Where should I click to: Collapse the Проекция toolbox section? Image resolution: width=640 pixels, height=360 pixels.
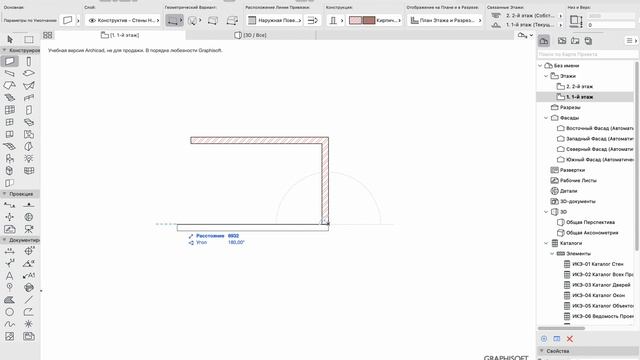click(4, 194)
